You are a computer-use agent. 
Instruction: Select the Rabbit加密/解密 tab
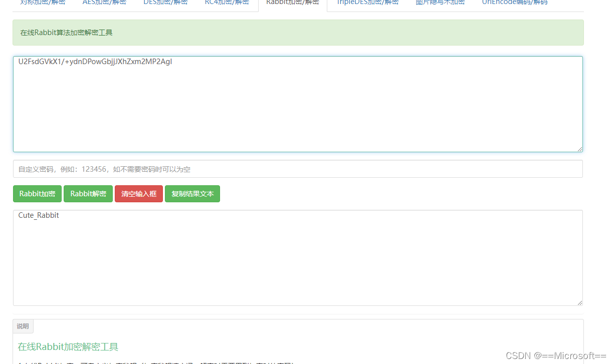(292, 3)
